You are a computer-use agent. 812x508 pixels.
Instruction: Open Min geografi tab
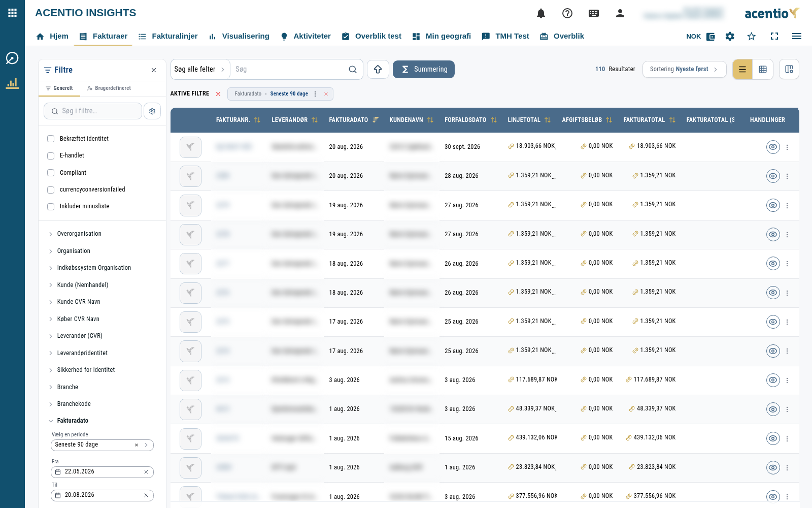click(442, 37)
